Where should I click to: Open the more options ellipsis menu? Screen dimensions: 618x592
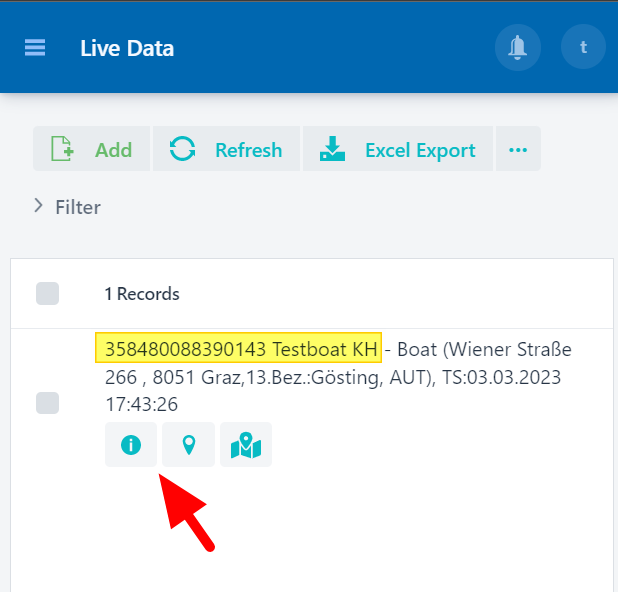pyautogui.click(x=517, y=150)
